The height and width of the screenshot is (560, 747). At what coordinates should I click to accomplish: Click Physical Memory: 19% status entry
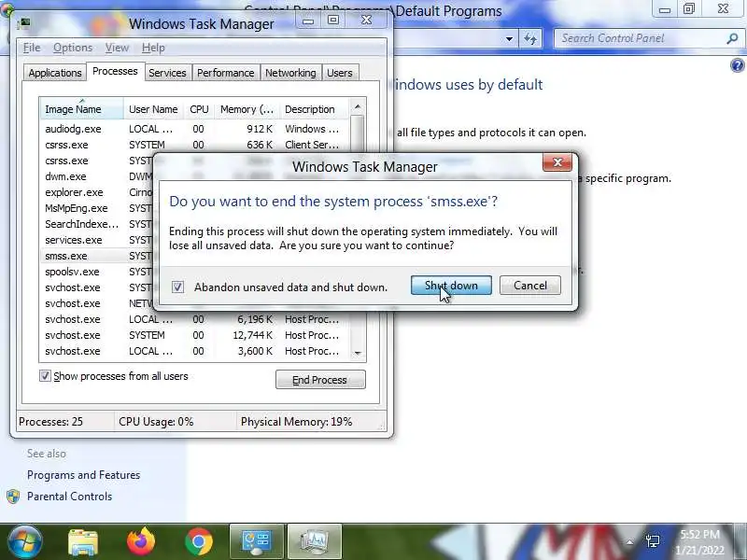296,422
